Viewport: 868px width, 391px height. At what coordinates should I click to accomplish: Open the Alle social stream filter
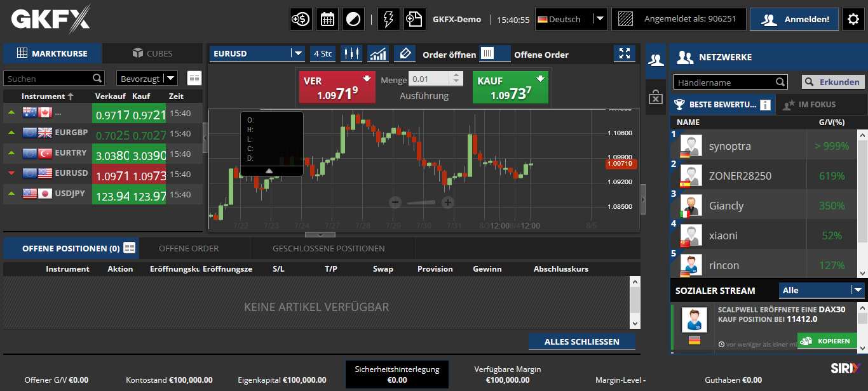pyautogui.click(x=822, y=290)
